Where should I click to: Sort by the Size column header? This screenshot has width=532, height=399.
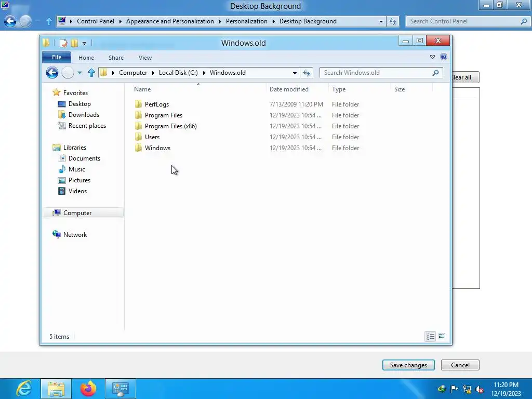(x=400, y=89)
